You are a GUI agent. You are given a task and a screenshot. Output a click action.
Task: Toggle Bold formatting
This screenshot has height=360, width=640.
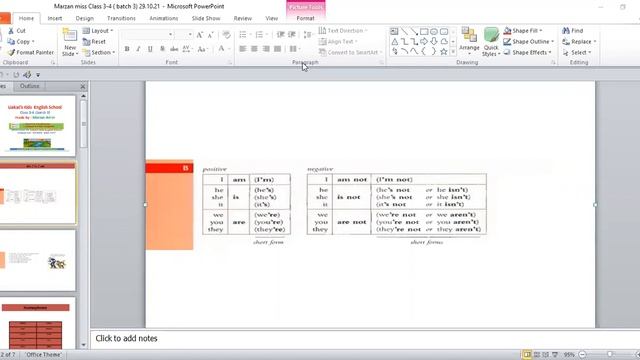[x=127, y=49]
